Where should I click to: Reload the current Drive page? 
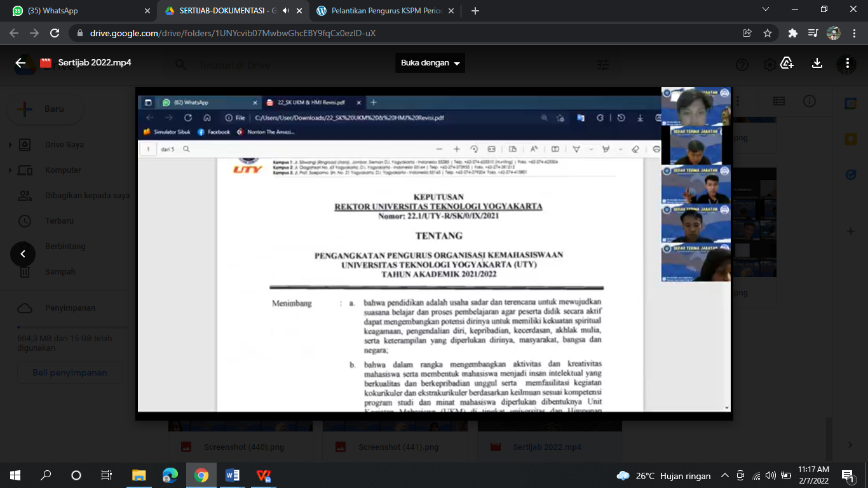click(x=55, y=33)
